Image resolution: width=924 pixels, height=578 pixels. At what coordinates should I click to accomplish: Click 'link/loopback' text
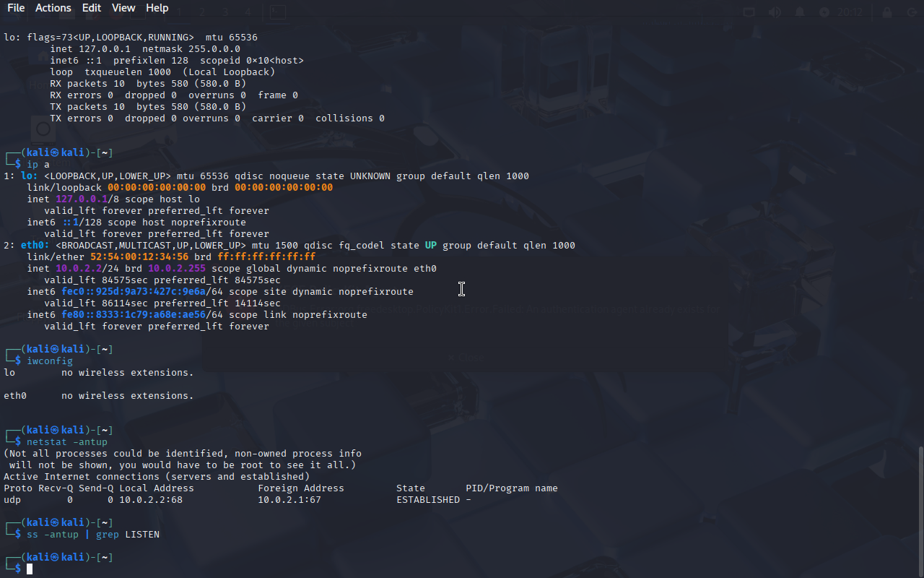click(64, 188)
